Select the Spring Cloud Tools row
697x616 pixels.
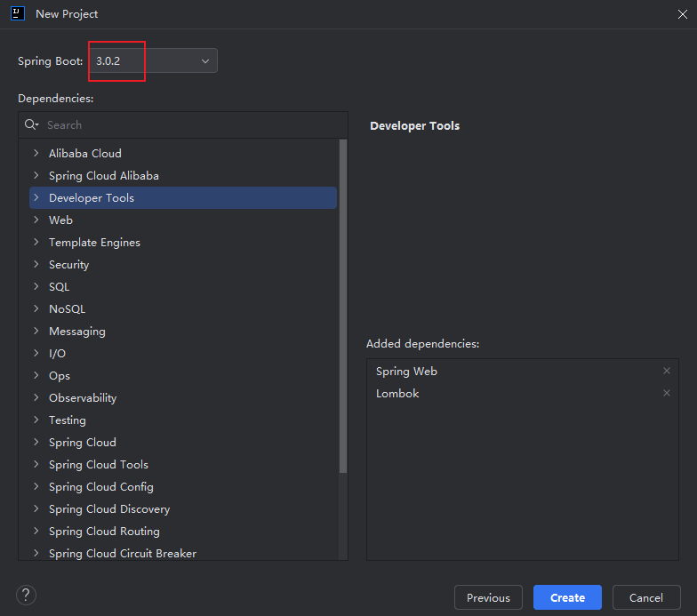coord(183,464)
